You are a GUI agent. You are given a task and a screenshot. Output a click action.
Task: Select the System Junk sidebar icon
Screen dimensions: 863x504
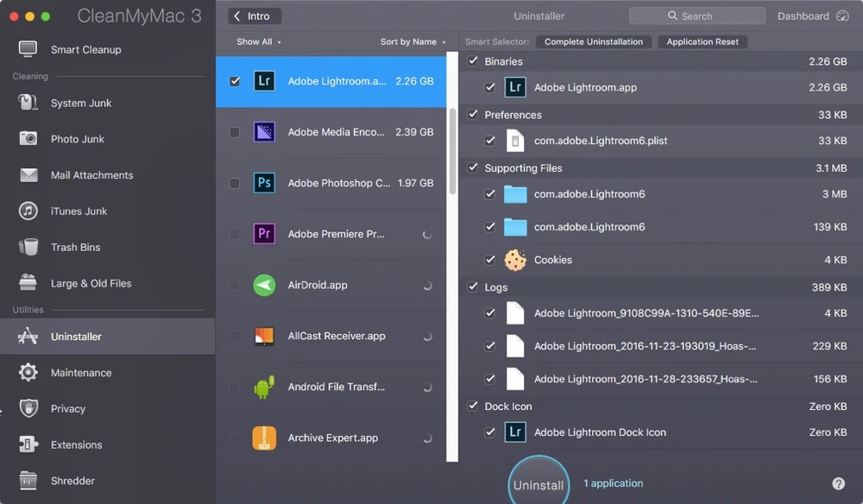pyautogui.click(x=28, y=103)
